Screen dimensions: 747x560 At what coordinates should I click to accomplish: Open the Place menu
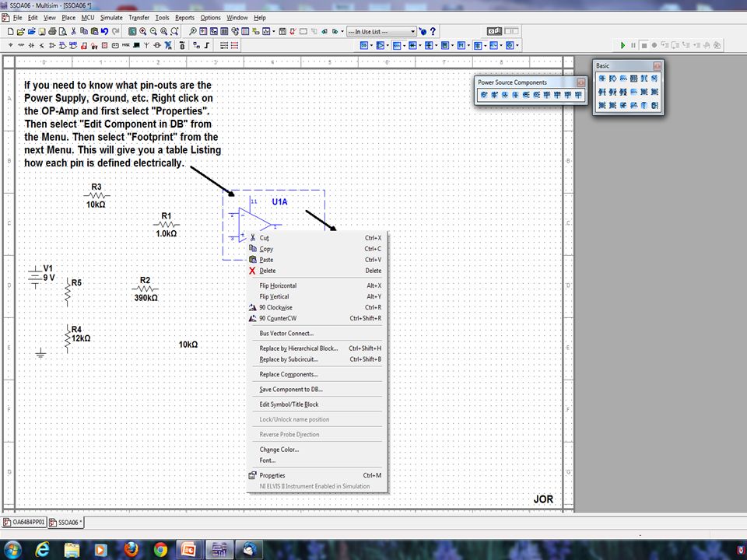68,18
